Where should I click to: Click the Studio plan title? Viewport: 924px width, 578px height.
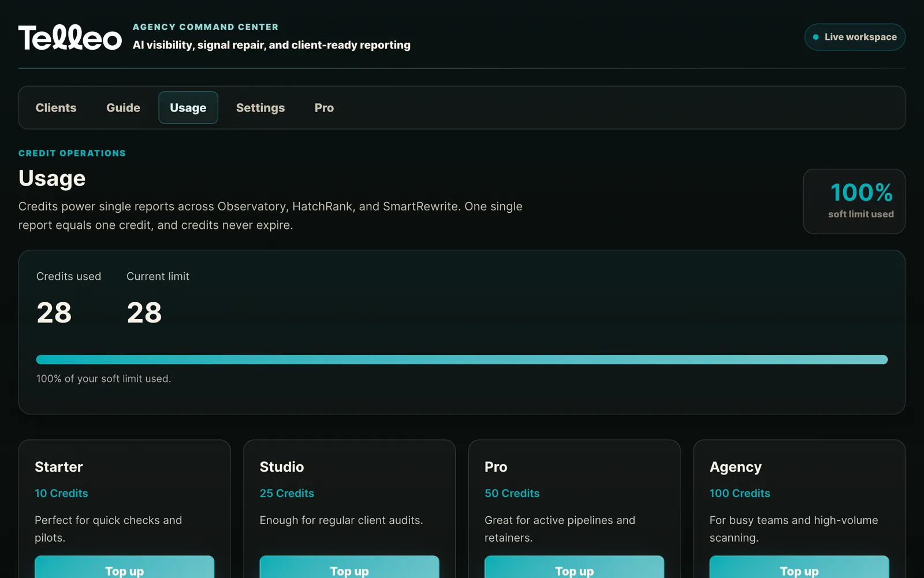pyautogui.click(x=282, y=467)
